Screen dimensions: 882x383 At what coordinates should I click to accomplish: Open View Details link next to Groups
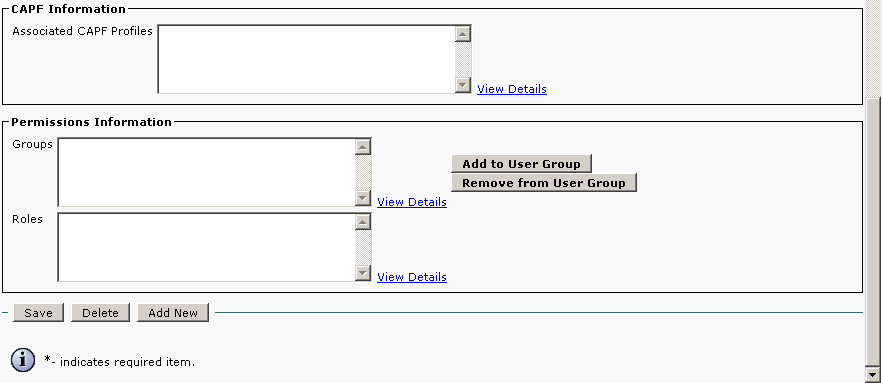click(x=412, y=202)
